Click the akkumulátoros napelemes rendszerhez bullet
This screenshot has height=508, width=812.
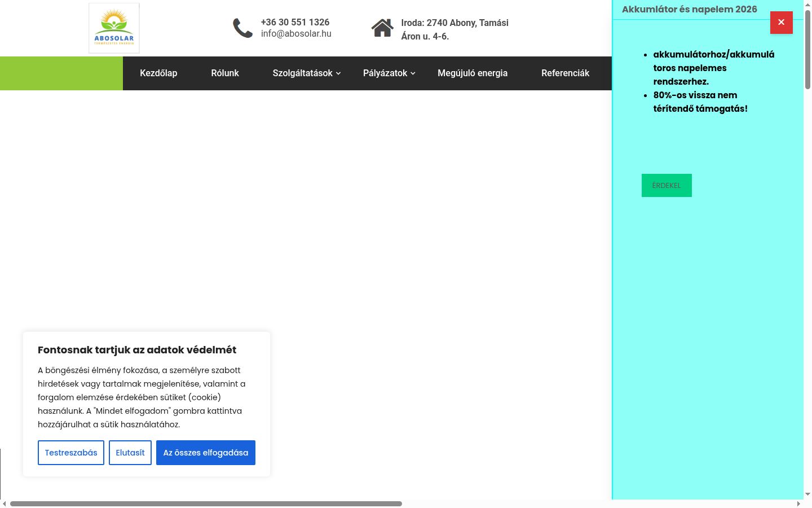tap(714, 68)
